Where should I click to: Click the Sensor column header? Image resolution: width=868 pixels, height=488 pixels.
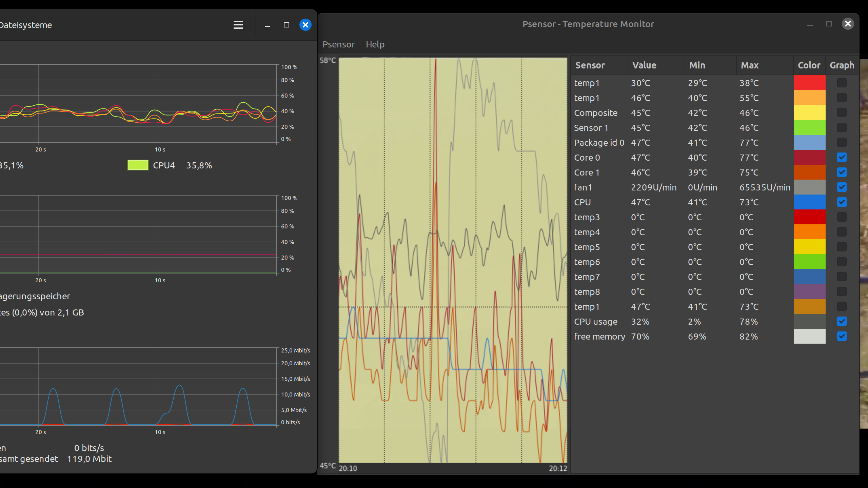[590, 65]
